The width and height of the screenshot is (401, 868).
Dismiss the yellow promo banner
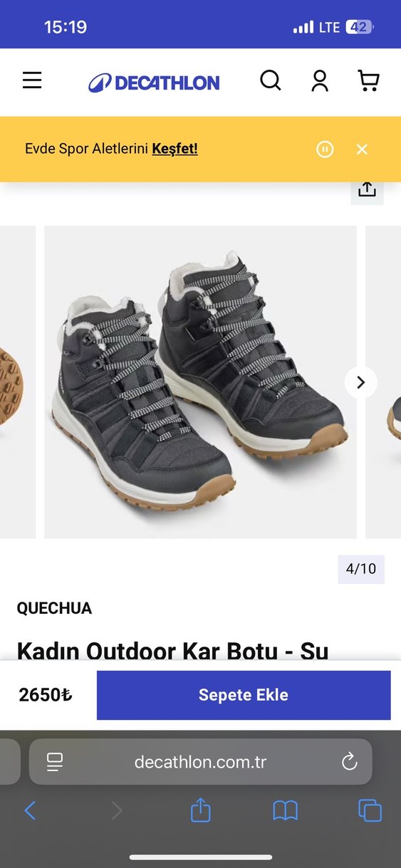pyautogui.click(x=362, y=150)
